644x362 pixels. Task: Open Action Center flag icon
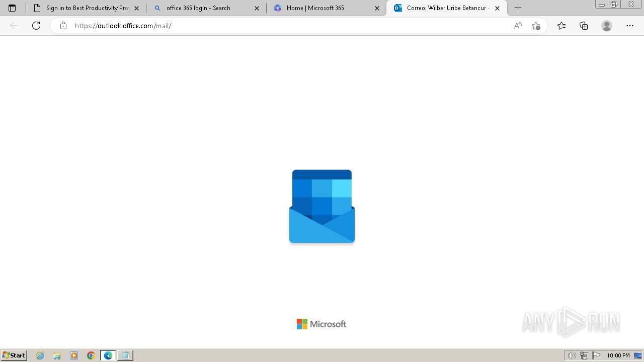(x=596, y=355)
